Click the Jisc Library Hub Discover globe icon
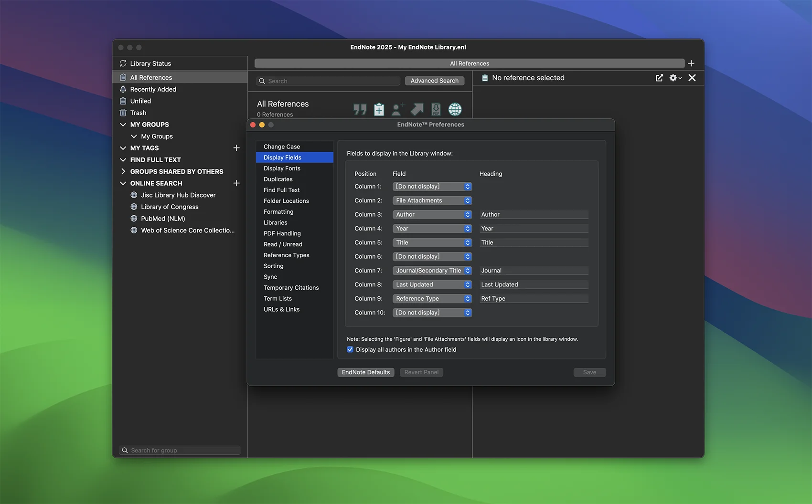This screenshot has height=504, width=812. (x=134, y=195)
